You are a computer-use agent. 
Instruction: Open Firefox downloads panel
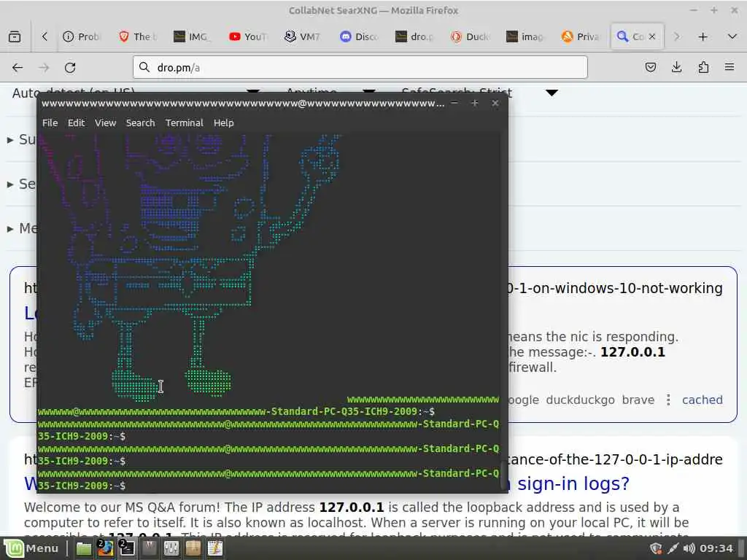click(676, 67)
